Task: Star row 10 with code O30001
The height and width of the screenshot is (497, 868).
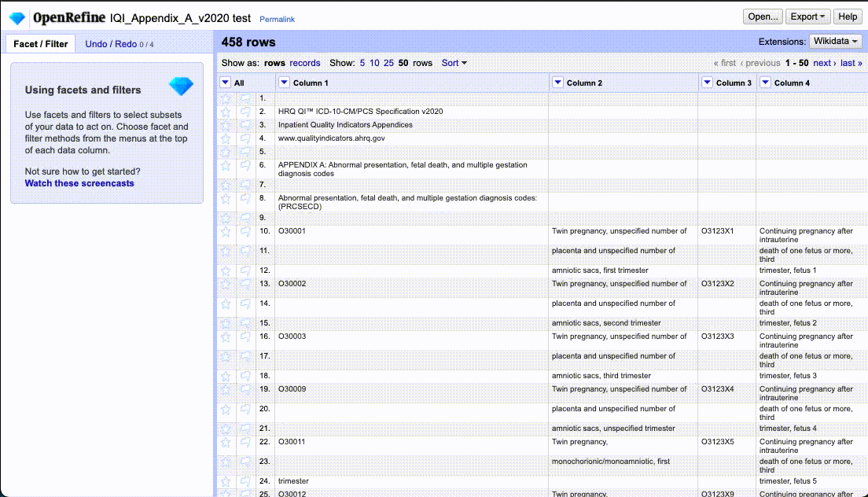Action: tap(226, 232)
